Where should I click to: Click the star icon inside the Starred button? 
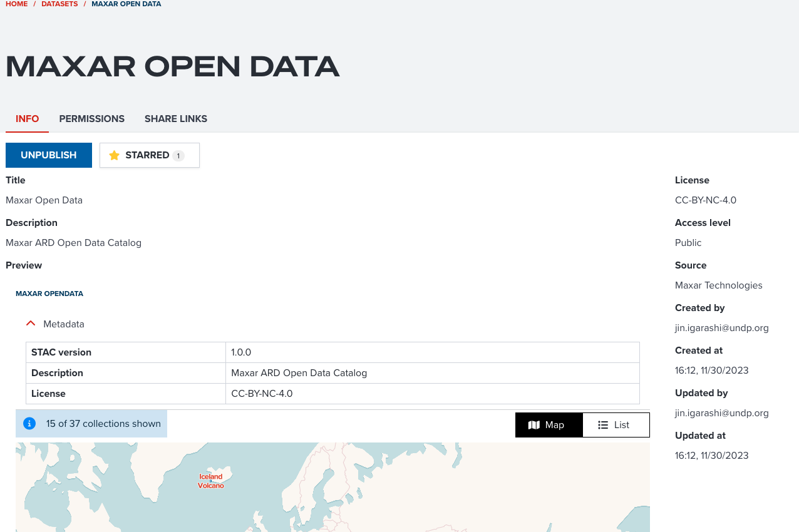pos(113,155)
